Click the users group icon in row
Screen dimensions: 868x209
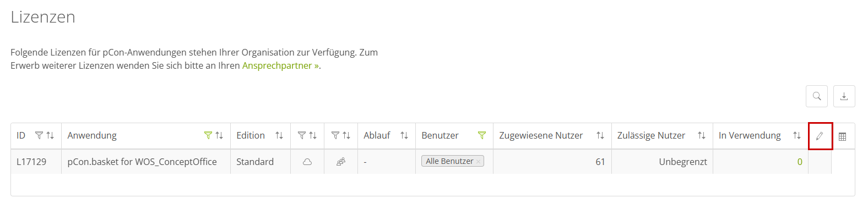click(x=341, y=162)
